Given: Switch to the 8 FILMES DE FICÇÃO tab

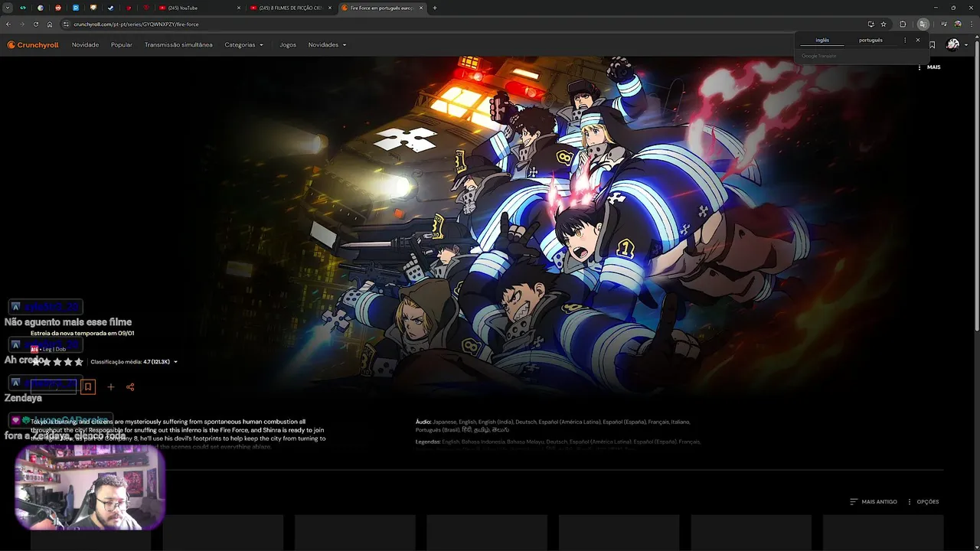Looking at the screenshot, I should (291, 8).
